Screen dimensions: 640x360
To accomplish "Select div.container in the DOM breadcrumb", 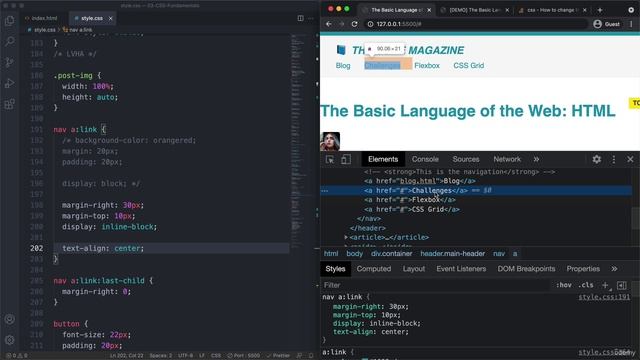I will tap(391, 253).
